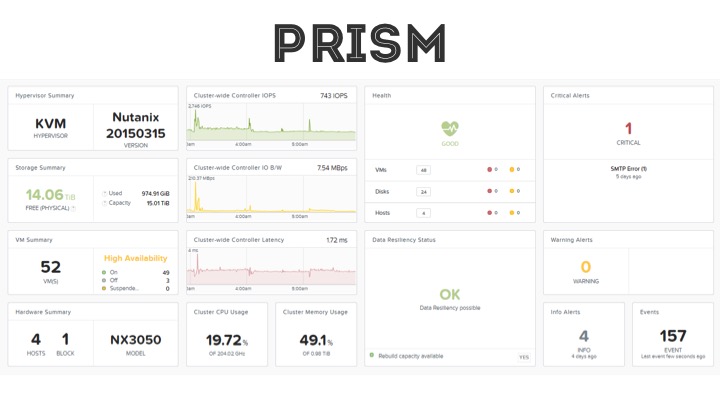The height and width of the screenshot is (405, 720).
Task: Click the Info Alerts title
Action: (565, 312)
